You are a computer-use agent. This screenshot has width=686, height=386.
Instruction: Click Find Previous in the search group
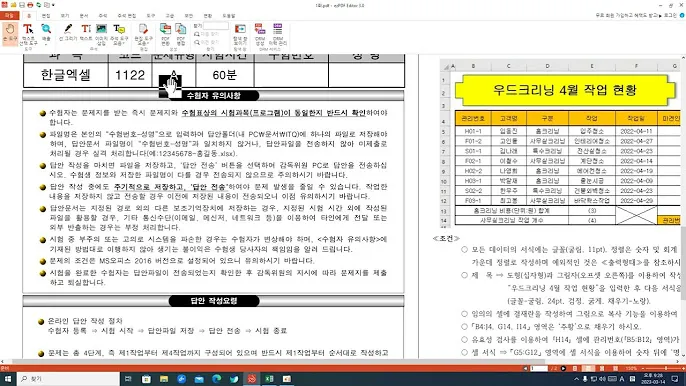[206, 42]
